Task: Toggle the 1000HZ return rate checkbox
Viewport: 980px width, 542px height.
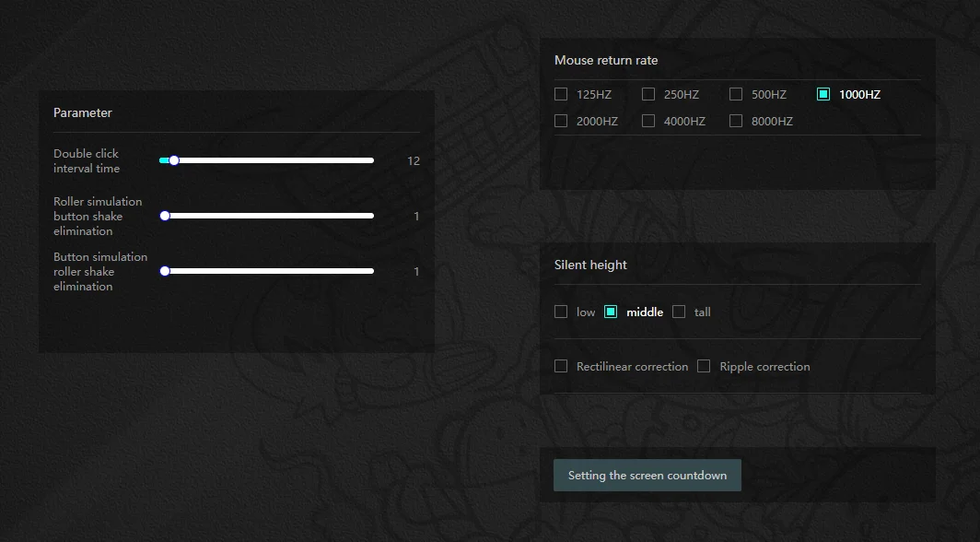Action: click(823, 94)
